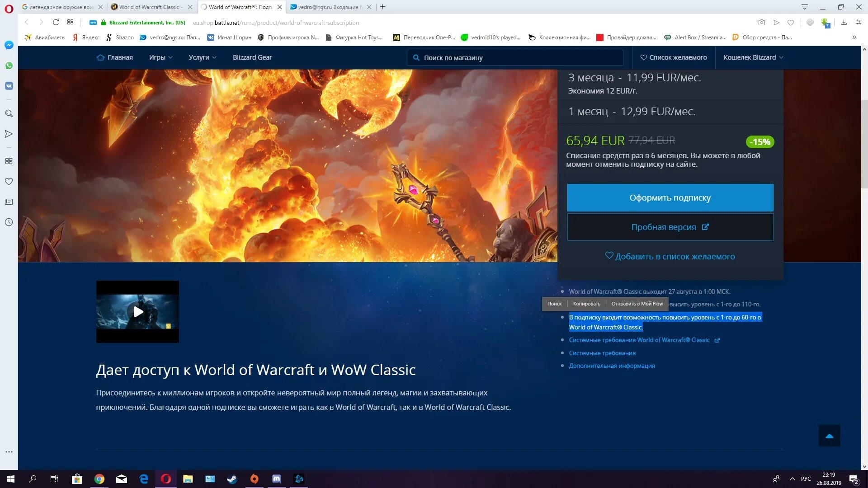Open Messenger in Opera sidebar

click(x=9, y=45)
